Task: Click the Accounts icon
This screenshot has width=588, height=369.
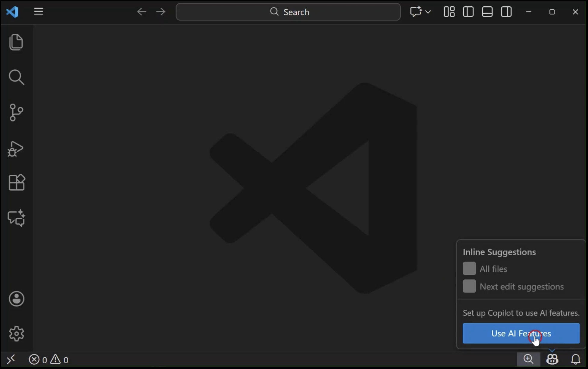Action: click(16, 299)
